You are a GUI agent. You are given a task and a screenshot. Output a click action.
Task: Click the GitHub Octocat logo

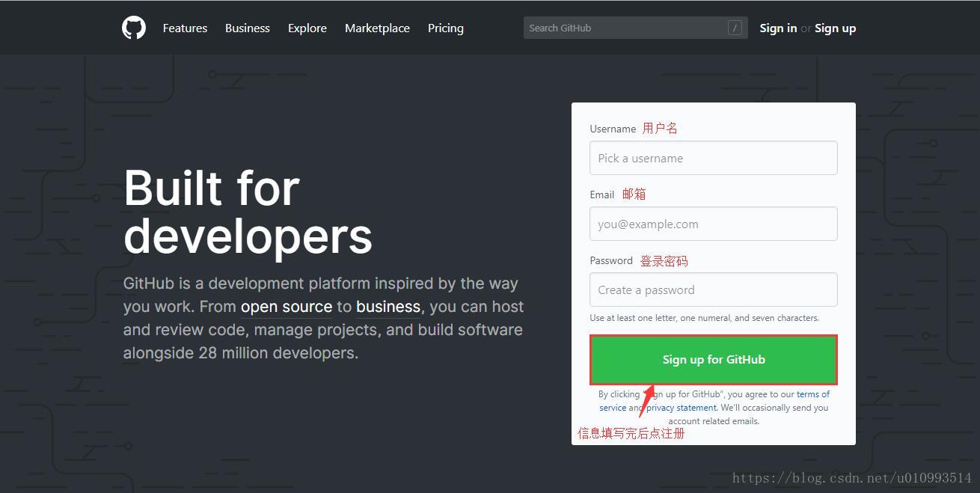(x=134, y=28)
